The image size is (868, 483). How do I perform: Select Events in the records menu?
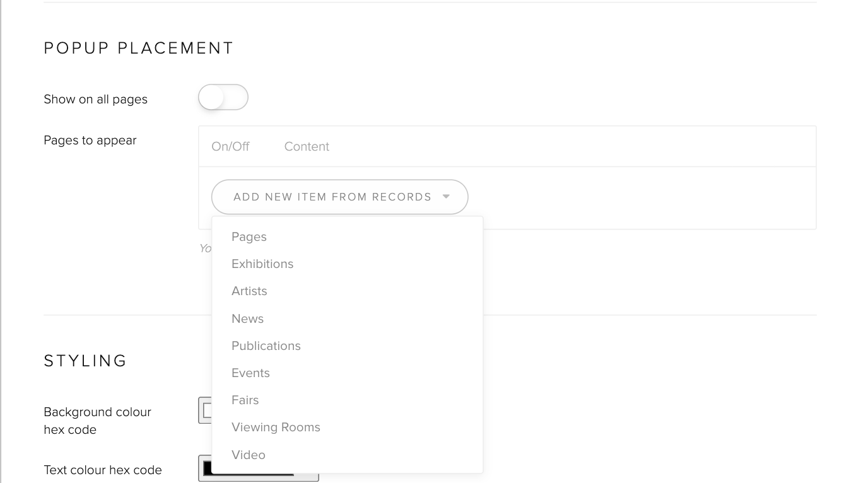[x=250, y=373]
